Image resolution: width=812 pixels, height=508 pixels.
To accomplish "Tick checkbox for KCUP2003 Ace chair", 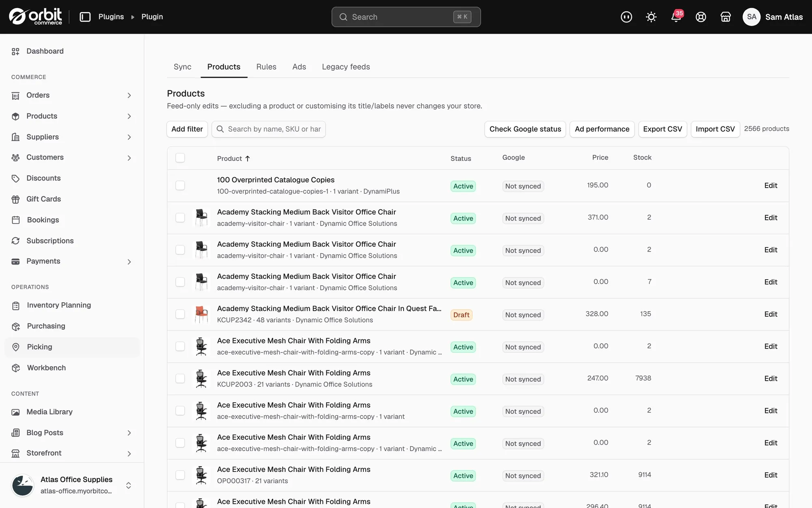I will 180,378.
